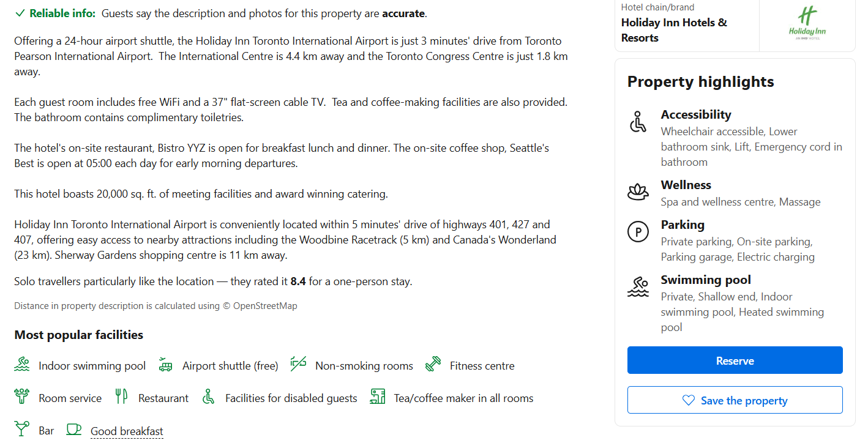
Task: Click the wheelchair Accessibility highlight icon
Action: (638, 122)
